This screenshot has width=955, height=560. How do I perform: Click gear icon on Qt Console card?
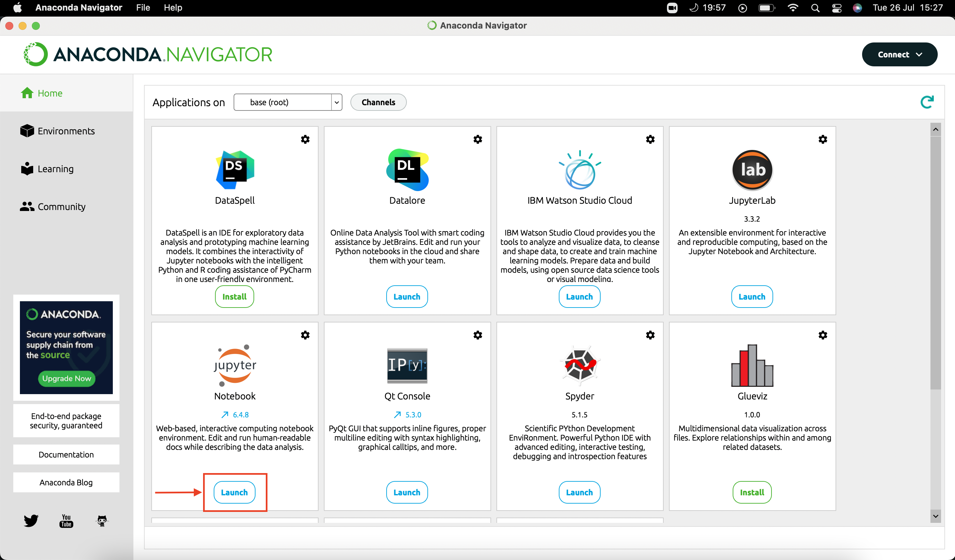pos(477,335)
